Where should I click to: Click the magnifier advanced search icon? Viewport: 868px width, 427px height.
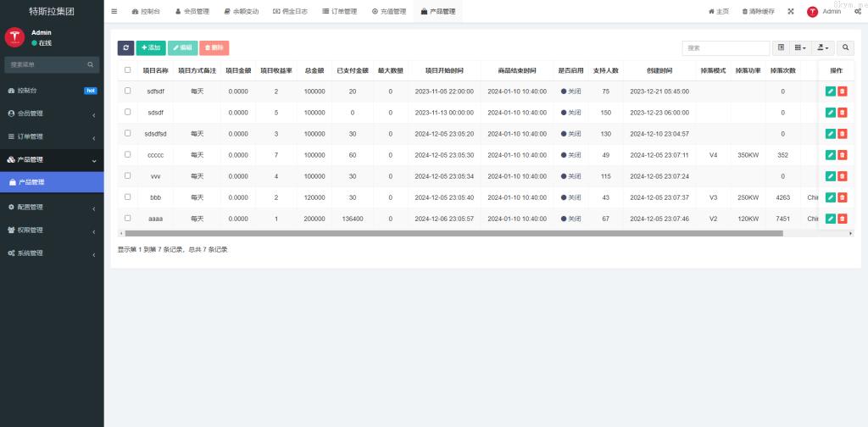point(845,48)
